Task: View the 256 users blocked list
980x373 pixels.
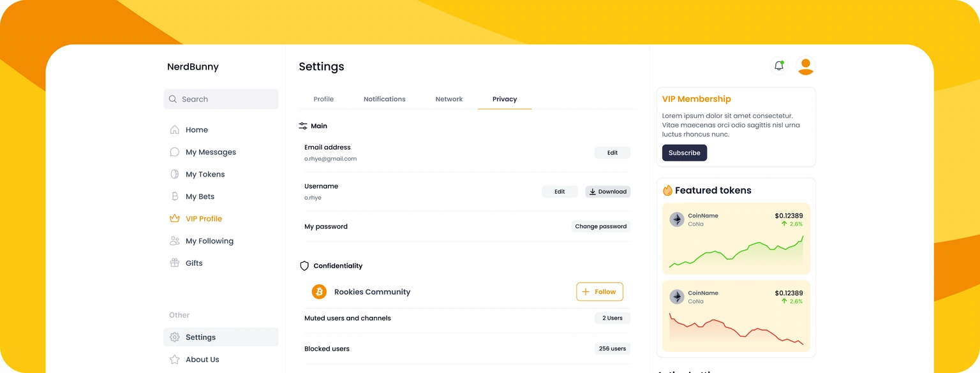Action: point(612,349)
